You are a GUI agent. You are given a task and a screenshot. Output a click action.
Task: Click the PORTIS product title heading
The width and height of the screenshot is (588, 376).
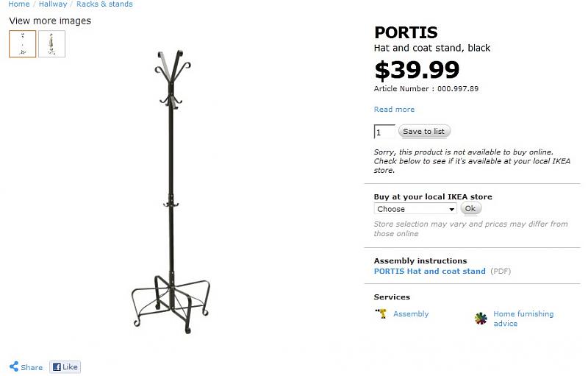click(406, 32)
